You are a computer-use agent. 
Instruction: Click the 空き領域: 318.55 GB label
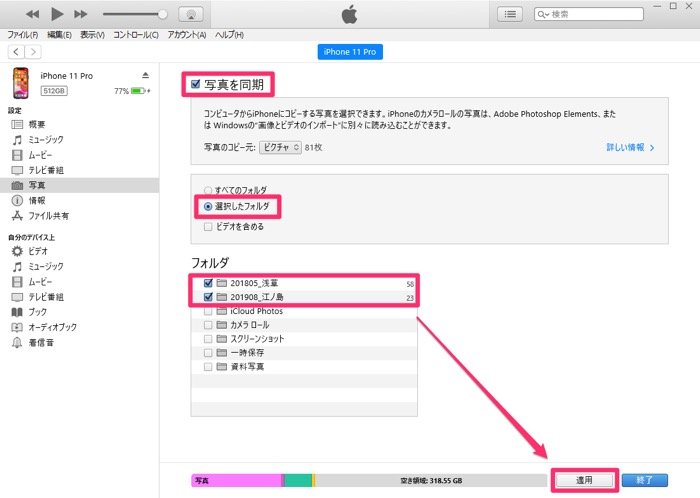coord(431,481)
